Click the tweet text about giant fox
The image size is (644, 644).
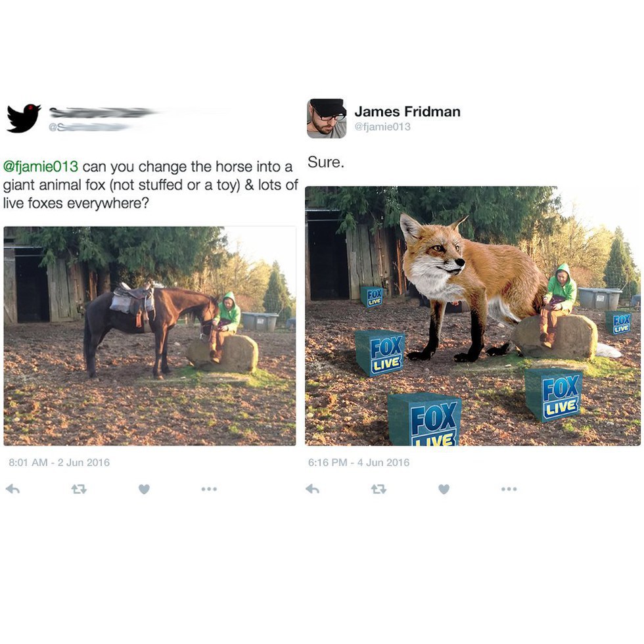150,185
